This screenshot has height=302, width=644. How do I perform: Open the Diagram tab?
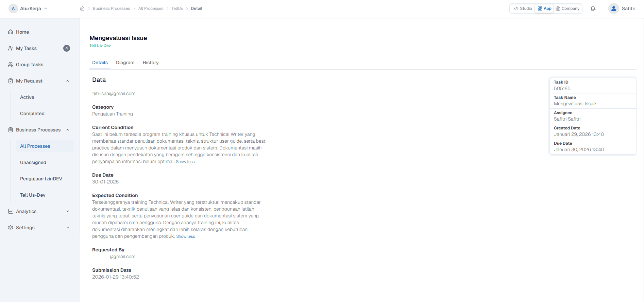[125, 63]
